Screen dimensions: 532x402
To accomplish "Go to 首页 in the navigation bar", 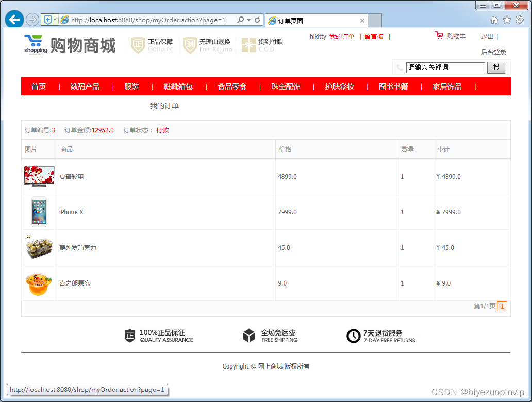I will tap(39, 87).
